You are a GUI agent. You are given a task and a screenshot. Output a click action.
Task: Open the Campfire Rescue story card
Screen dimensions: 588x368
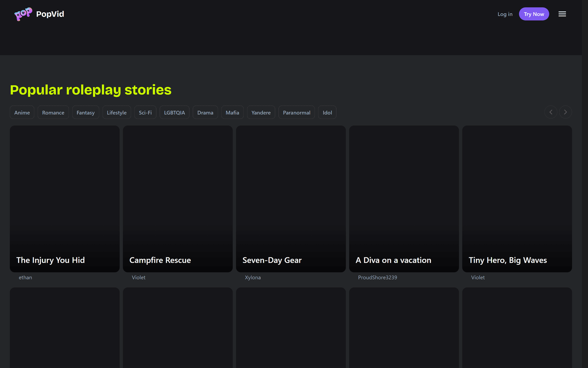click(178, 199)
